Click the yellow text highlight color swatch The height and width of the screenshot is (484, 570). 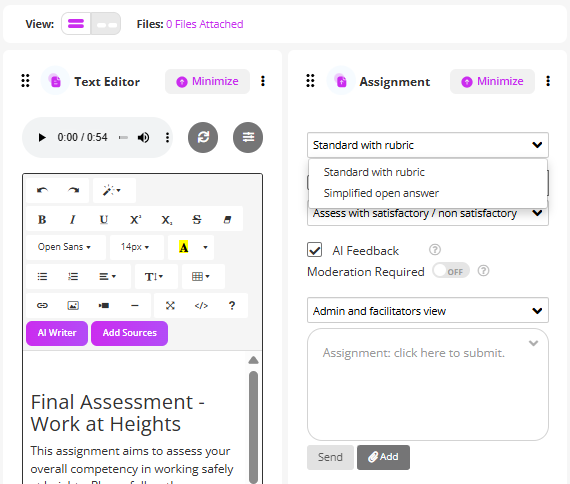tap(184, 247)
